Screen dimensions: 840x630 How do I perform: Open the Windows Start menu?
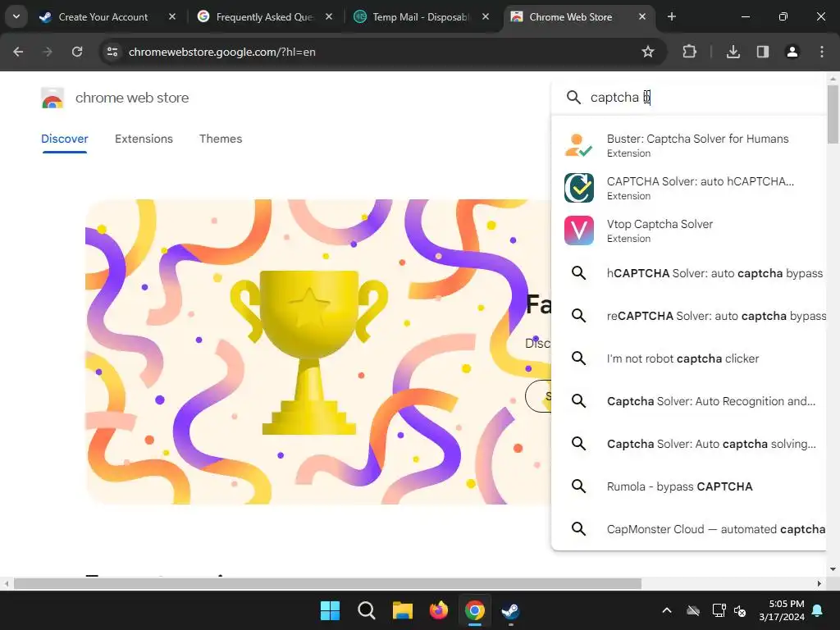(330, 610)
